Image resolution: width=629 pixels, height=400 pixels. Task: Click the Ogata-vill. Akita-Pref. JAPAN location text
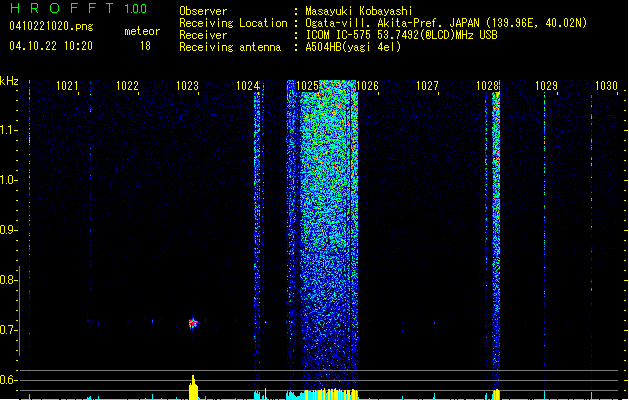coord(446,23)
